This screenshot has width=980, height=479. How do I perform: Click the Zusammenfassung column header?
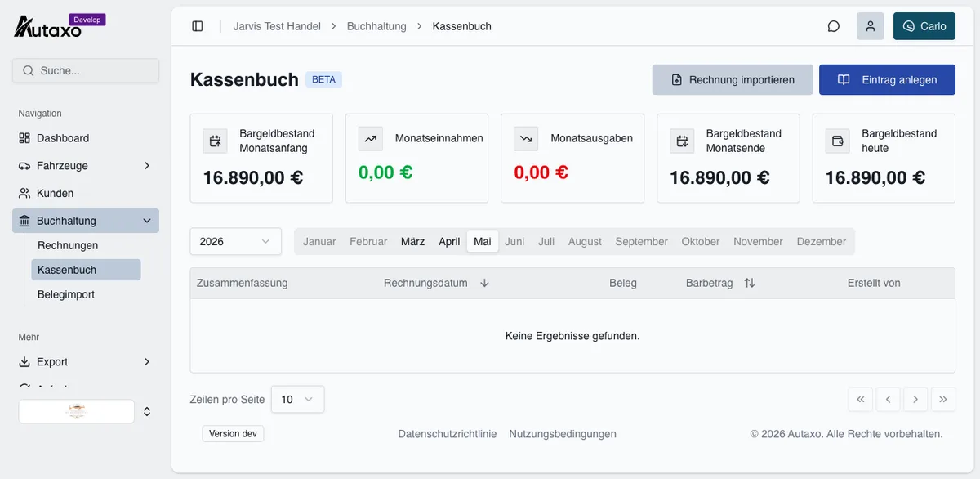tap(243, 283)
